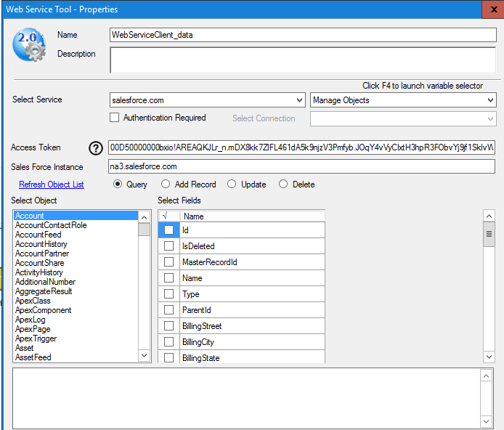The width and height of the screenshot is (504, 430).
Task: Select ApexComponent object
Action: coord(76,310)
